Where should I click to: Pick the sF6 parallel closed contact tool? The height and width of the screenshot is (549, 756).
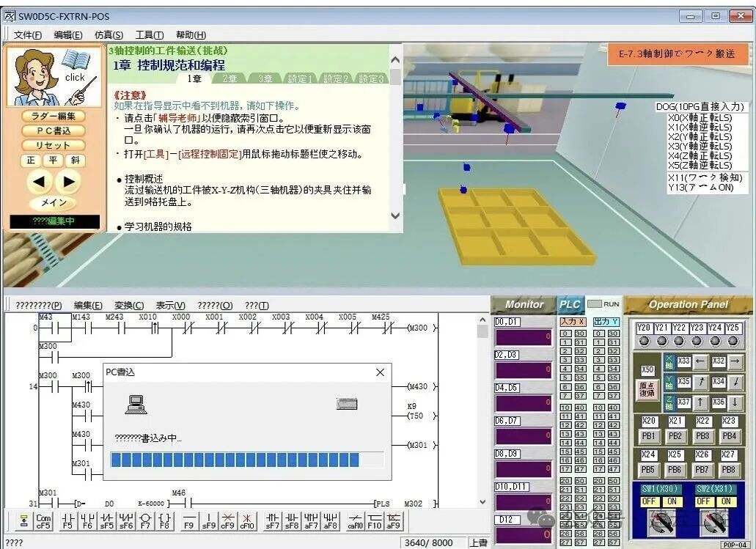(126, 521)
